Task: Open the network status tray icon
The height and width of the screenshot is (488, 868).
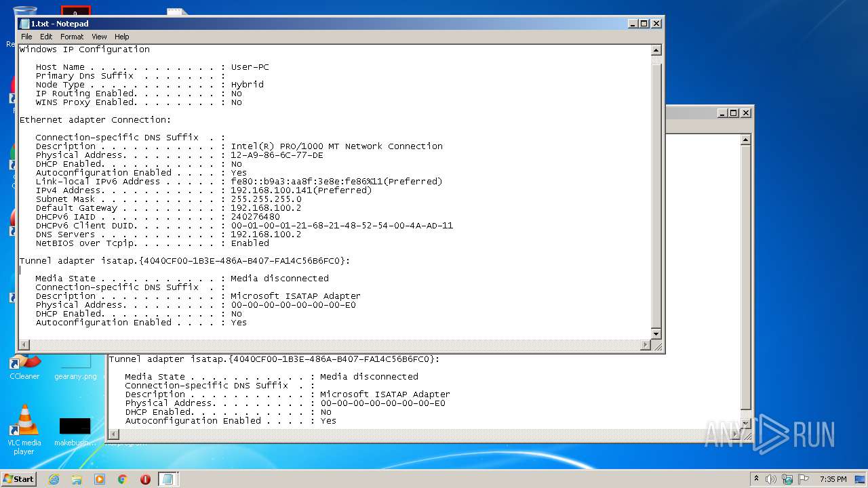Action: (787, 479)
